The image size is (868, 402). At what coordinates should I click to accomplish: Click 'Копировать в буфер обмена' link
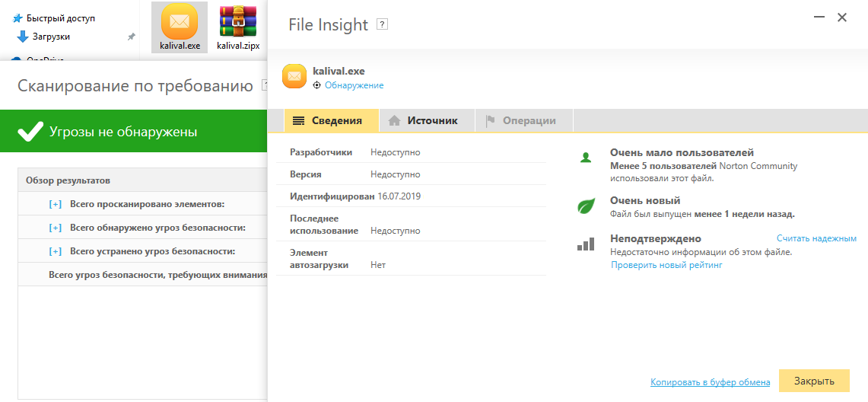point(711,382)
